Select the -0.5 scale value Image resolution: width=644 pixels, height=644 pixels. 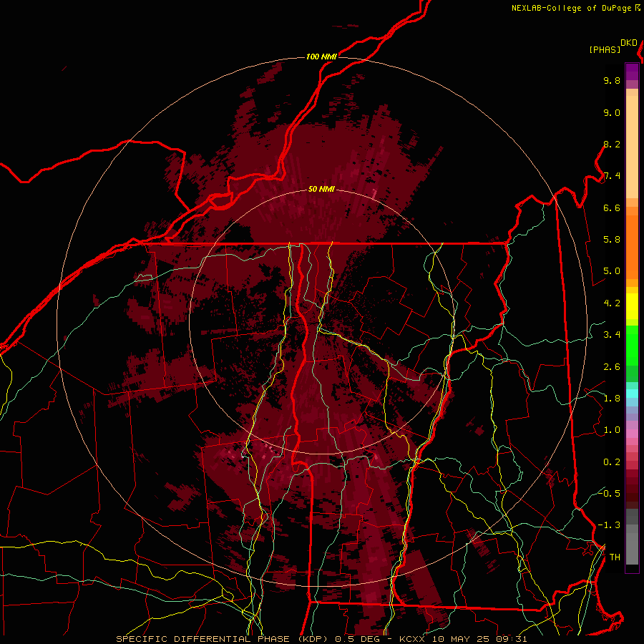pyautogui.click(x=609, y=493)
